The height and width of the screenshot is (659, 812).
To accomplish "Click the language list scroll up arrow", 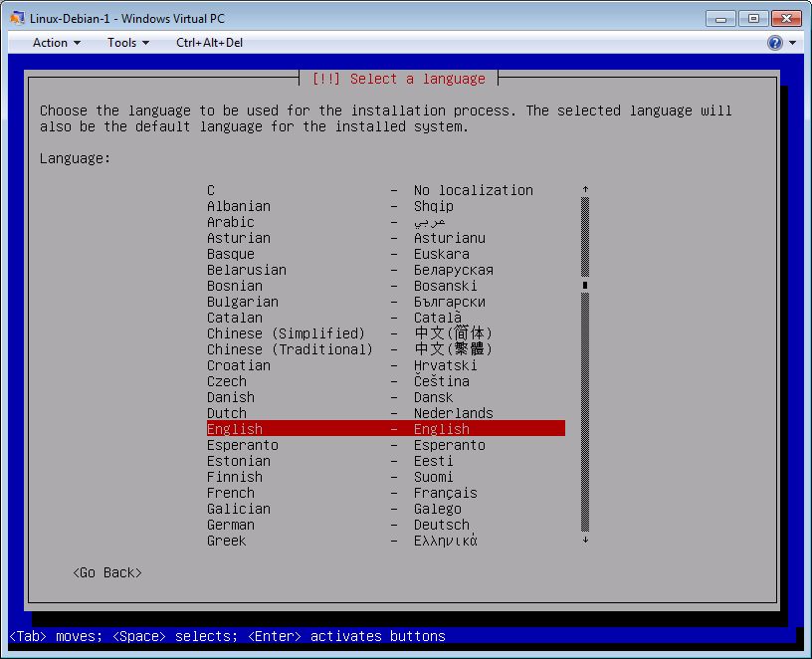I will (x=585, y=189).
